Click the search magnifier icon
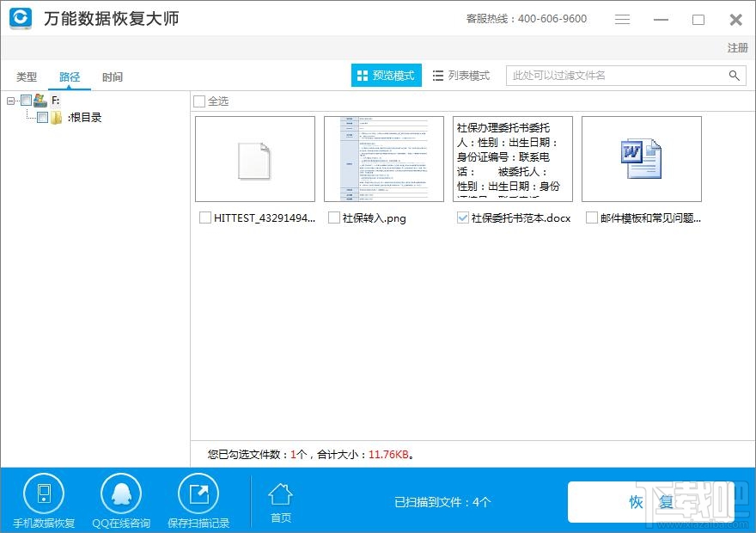The width and height of the screenshot is (756, 533). pos(735,76)
